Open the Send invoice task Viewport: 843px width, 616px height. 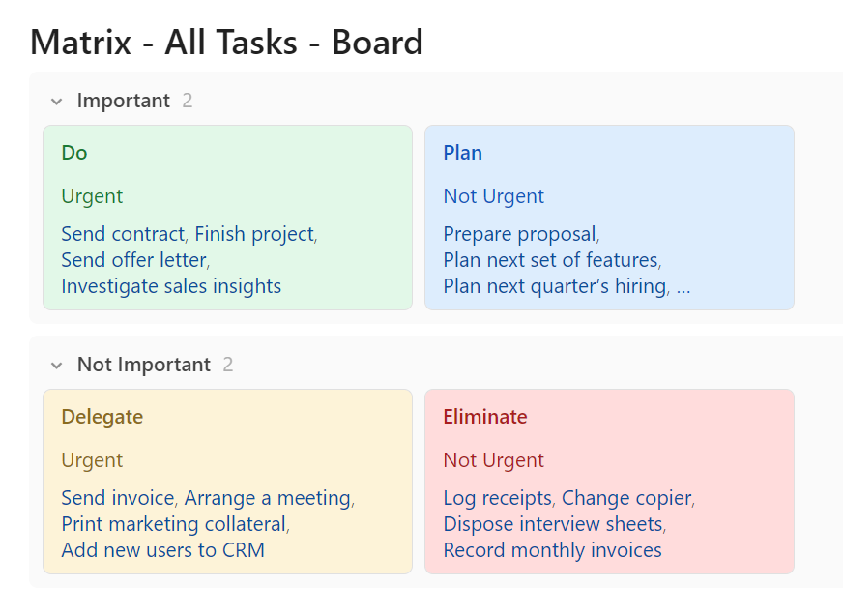tap(117, 498)
